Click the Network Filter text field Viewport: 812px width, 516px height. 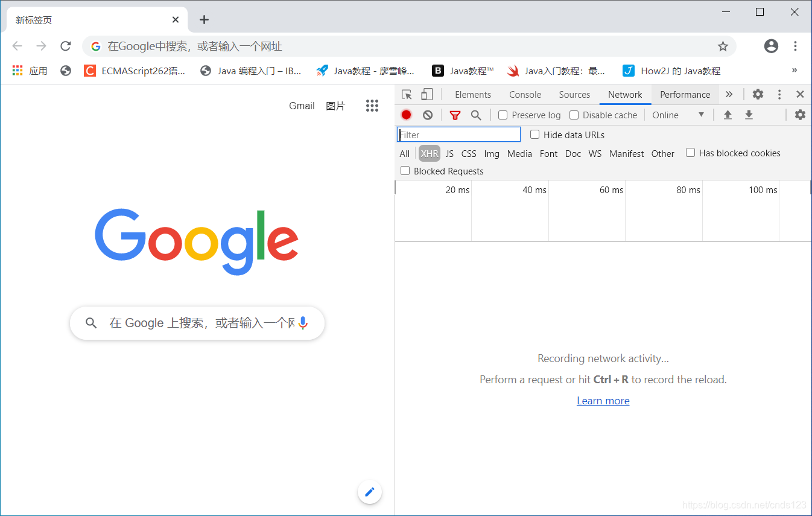point(458,135)
